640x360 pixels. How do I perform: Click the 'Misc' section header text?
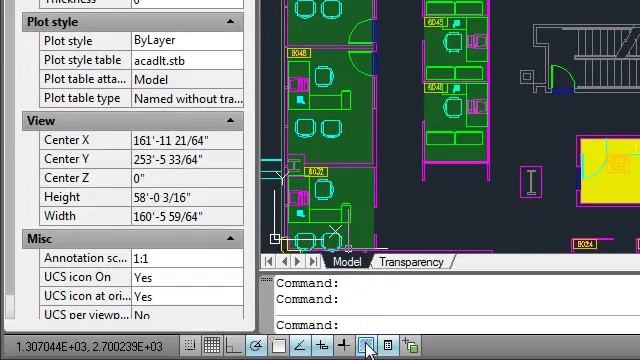pos(39,239)
